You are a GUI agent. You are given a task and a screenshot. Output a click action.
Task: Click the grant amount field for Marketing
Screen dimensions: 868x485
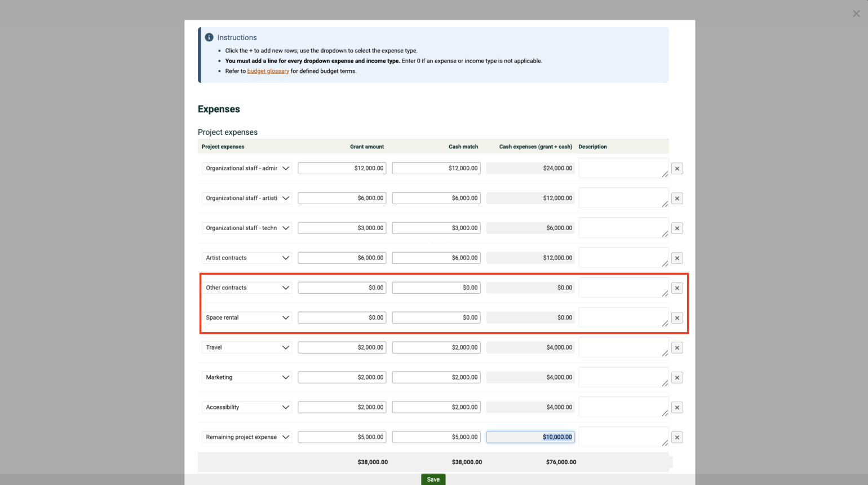click(x=342, y=377)
